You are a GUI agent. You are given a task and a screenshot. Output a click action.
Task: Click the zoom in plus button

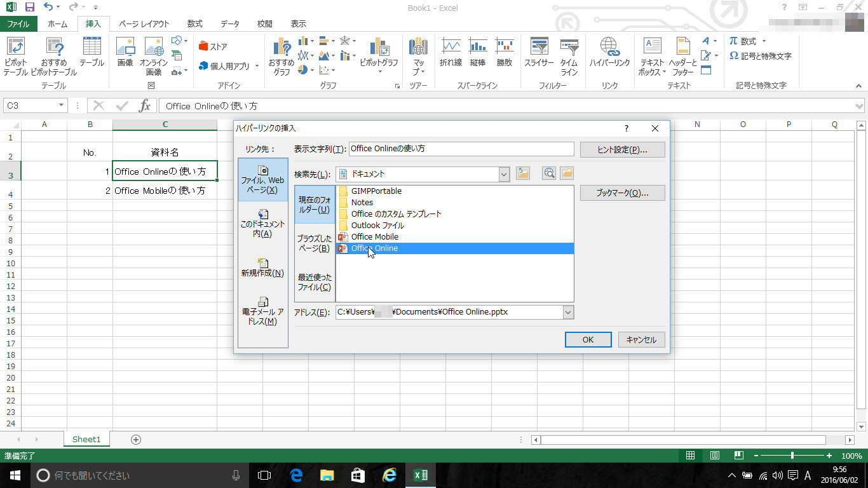[x=829, y=456]
